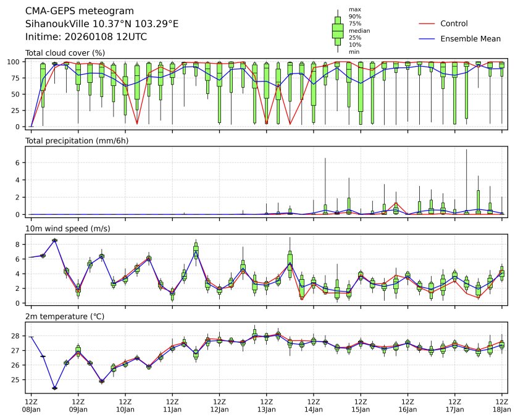Click the '12Z 10Jan' x-axis label
The height and width of the screenshot is (420, 518).
pos(125,405)
